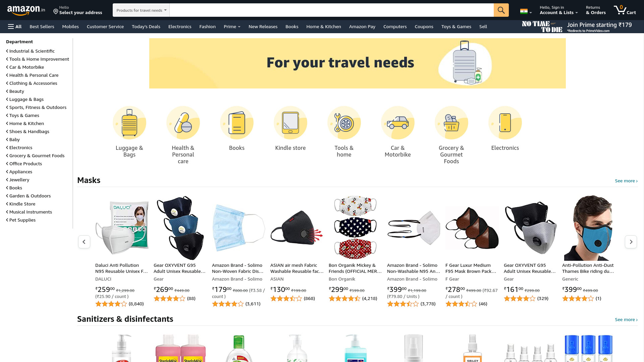The image size is (644, 362).
Task: Open the Daluci N95 mask product thumbnail
Action: pyautogui.click(x=122, y=228)
